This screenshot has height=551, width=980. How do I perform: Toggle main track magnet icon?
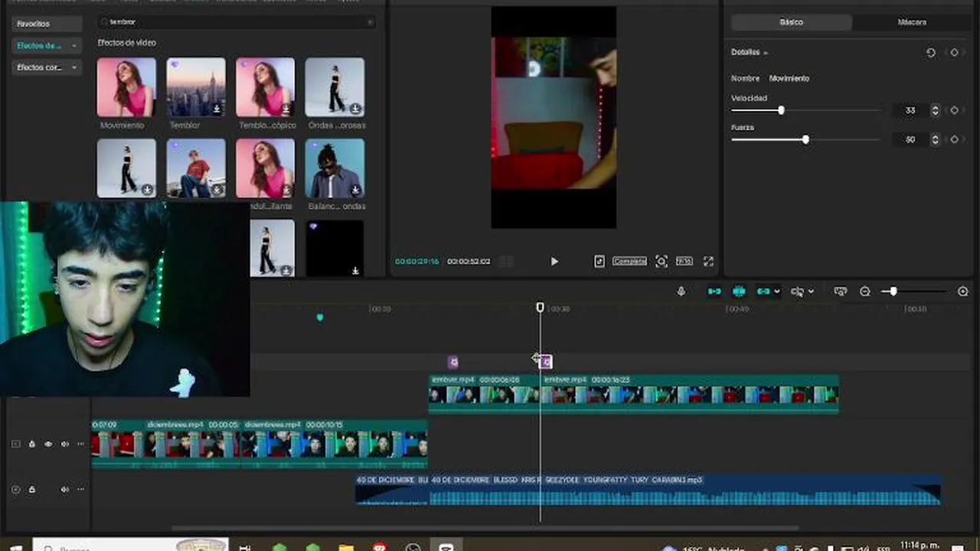[x=714, y=292]
